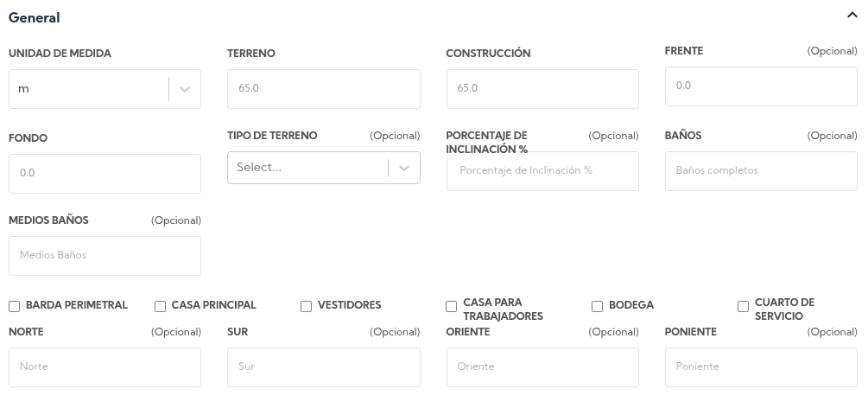868x402 pixels.
Task: Check Casa para Trabajadores option
Action: [451, 306]
